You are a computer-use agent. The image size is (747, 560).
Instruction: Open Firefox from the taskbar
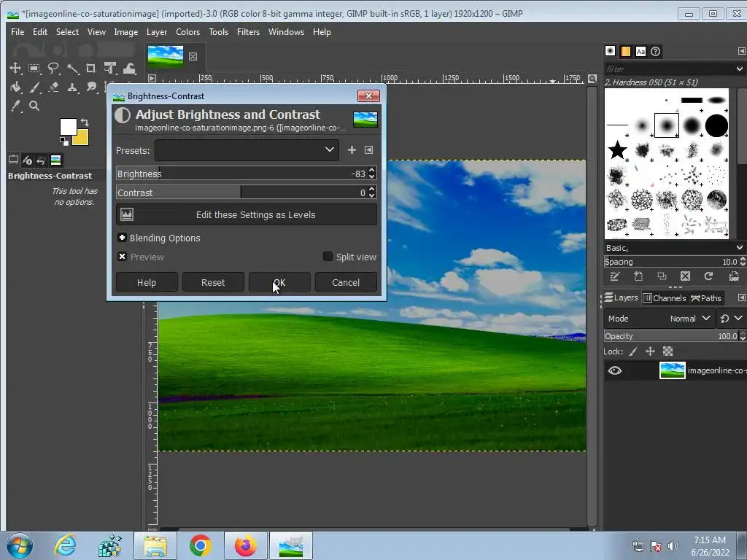tap(245, 545)
